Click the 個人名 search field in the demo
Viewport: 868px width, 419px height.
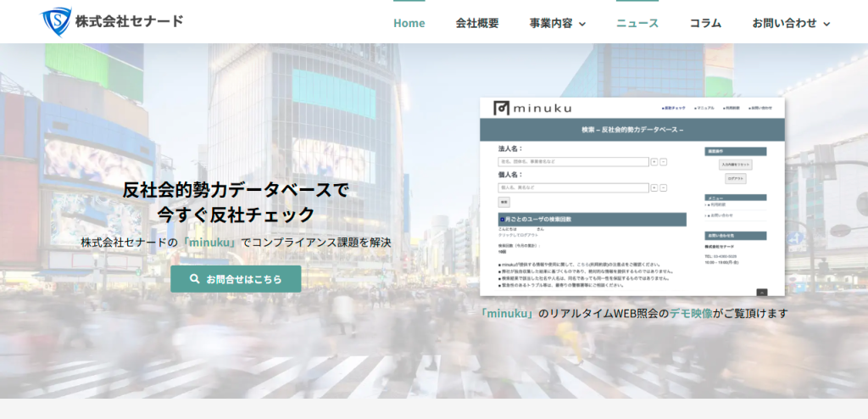(573, 187)
